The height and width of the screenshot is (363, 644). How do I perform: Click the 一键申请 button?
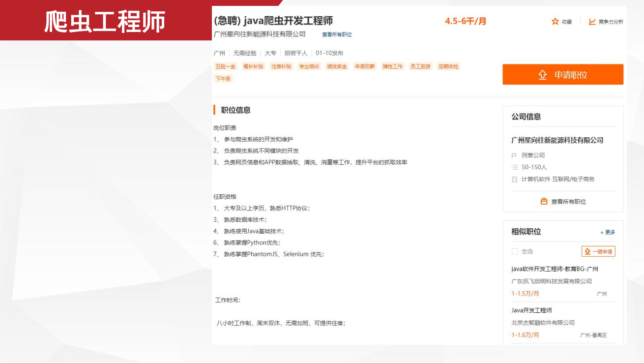point(598,251)
